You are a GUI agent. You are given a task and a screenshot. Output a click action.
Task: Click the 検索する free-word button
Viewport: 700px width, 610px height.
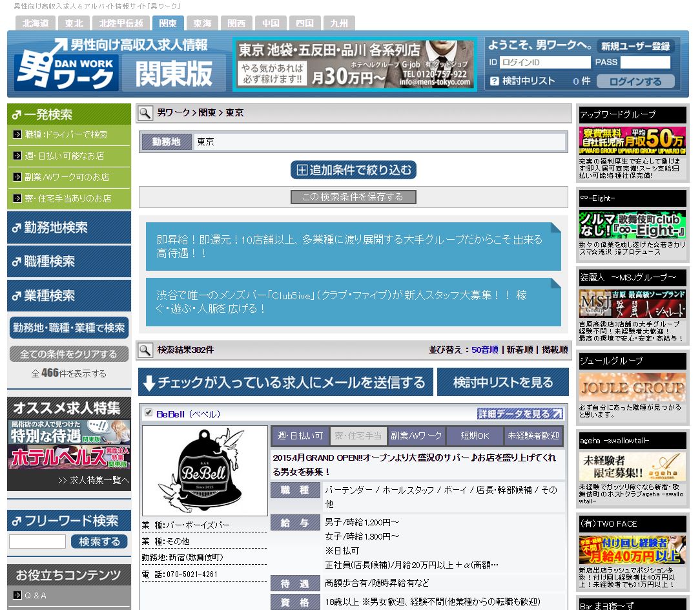pos(99,542)
